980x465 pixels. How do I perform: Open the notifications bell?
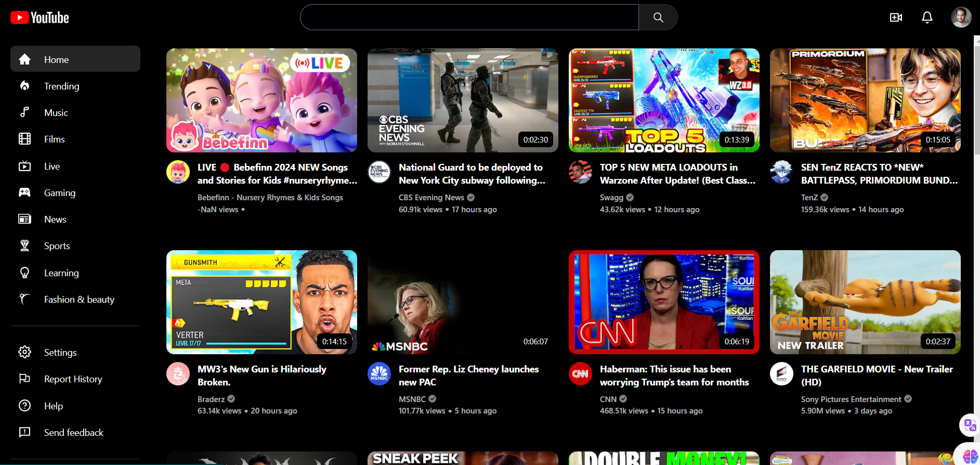pos(927,18)
